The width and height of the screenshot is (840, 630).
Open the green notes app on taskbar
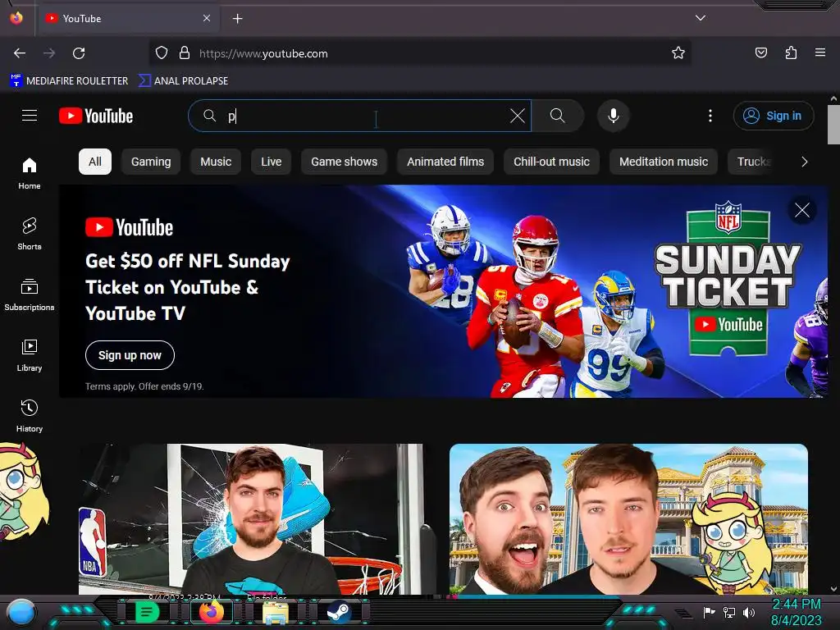(x=147, y=612)
